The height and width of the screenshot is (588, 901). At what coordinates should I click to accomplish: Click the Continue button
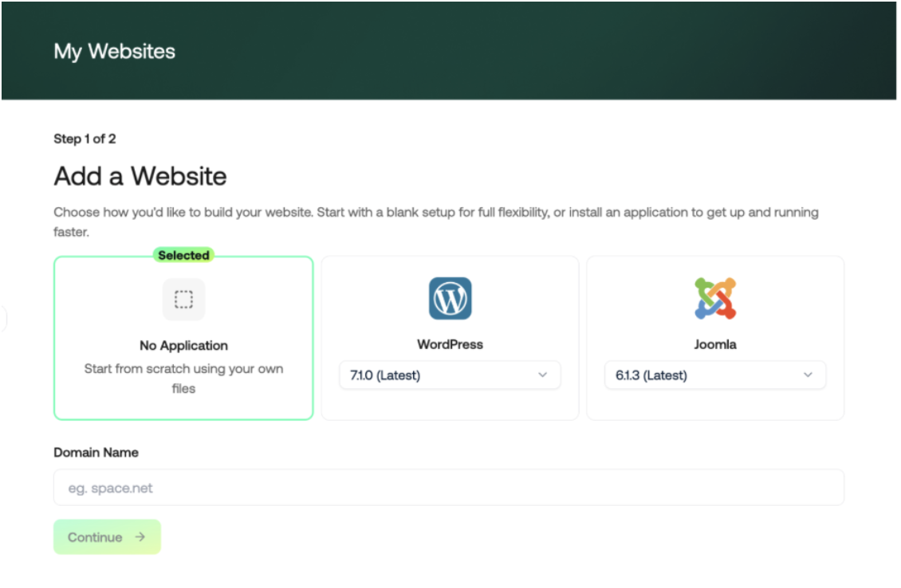[x=107, y=537]
